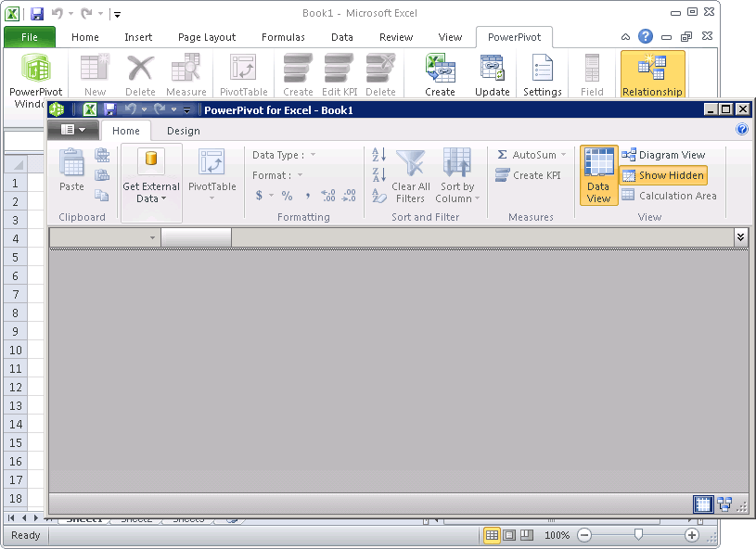The width and height of the screenshot is (756, 549).
Task: Click Create Linked Table icon in Excel
Action: [x=440, y=69]
